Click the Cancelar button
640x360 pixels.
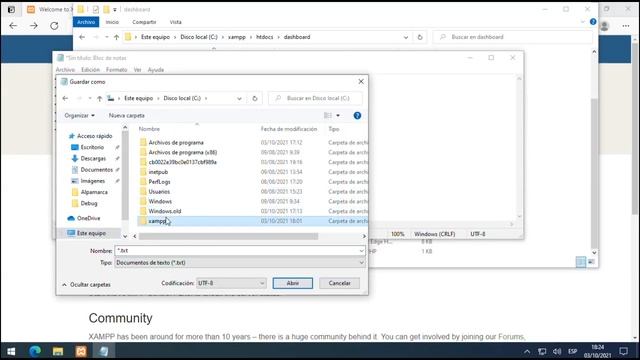[339, 283]
